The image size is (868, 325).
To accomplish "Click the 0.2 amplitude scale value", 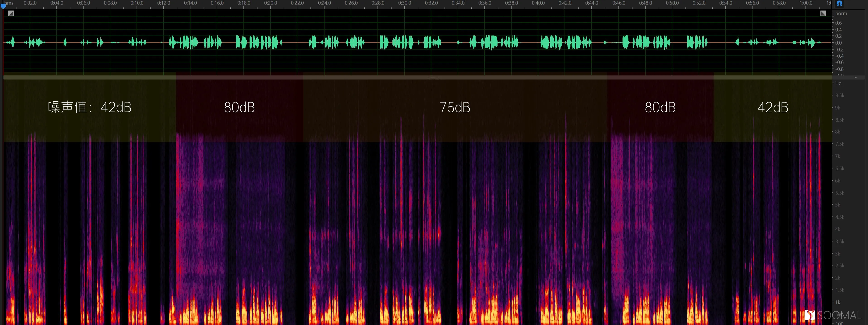I will point(838,36).
